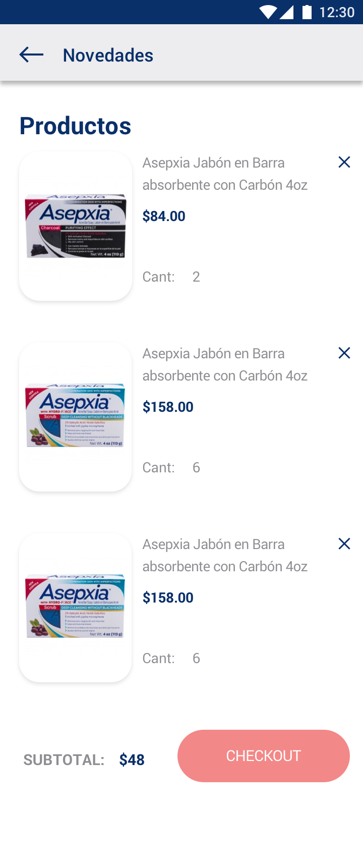Open the middle Asepxia Scrub soap image
This screenshot has width=363, height=868.
76,417
